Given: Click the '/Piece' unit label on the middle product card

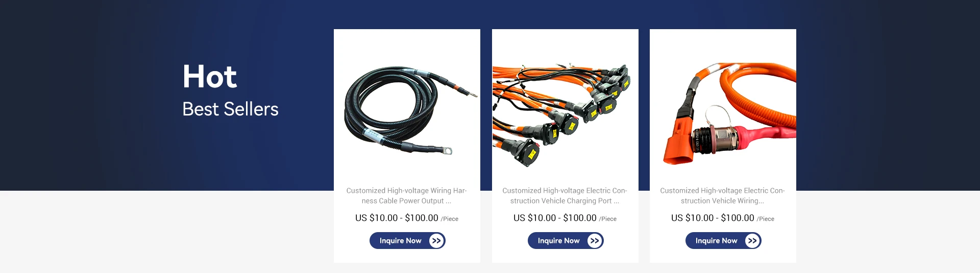Looking at the screenshot, I should point(608,219).
